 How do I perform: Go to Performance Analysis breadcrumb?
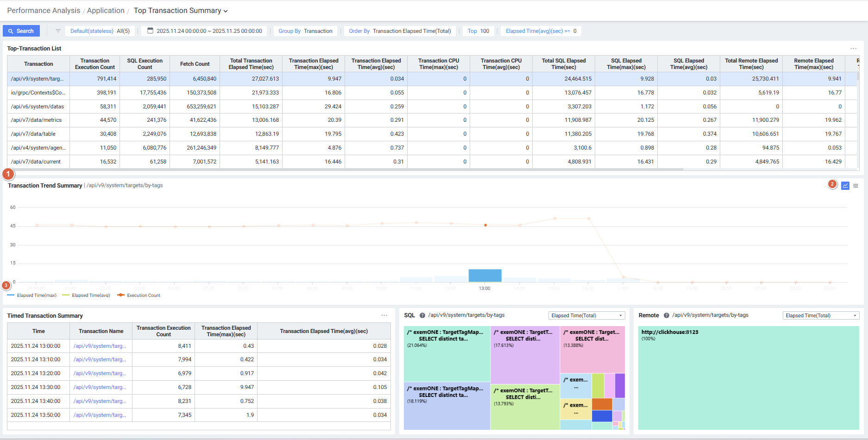44,11
